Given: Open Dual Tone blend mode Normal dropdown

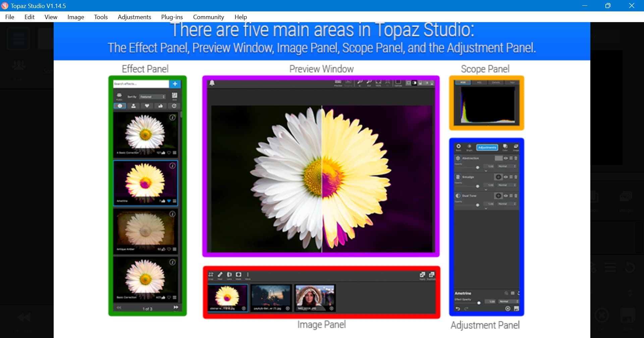Looking at the screenshot, I should point(507,204).
